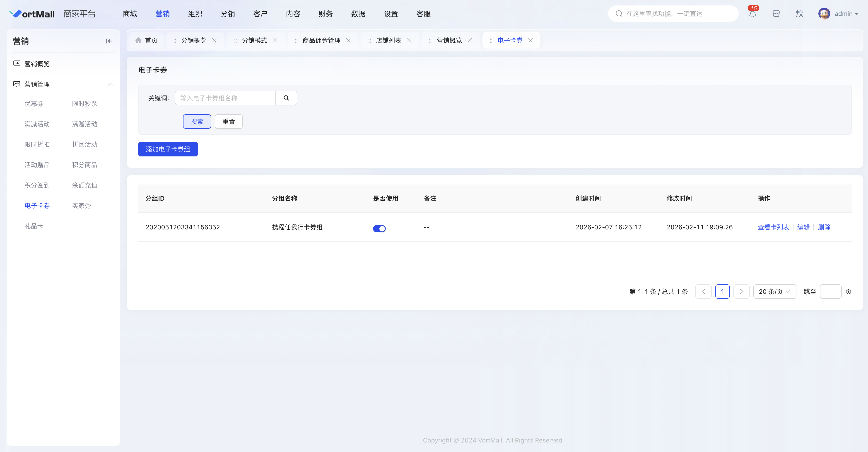Screen dimensions: 868x452
Task: Open the 财务 top menu
Action: coord(325,14)
